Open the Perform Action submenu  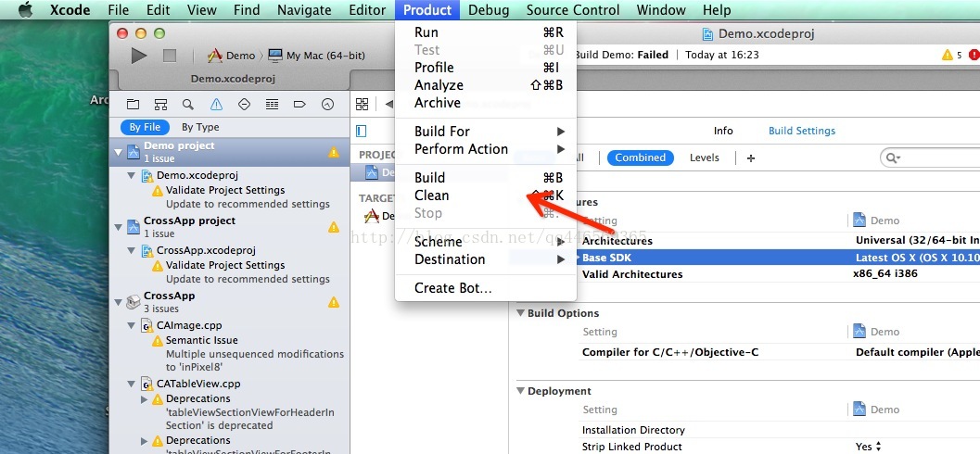[486, 148]
